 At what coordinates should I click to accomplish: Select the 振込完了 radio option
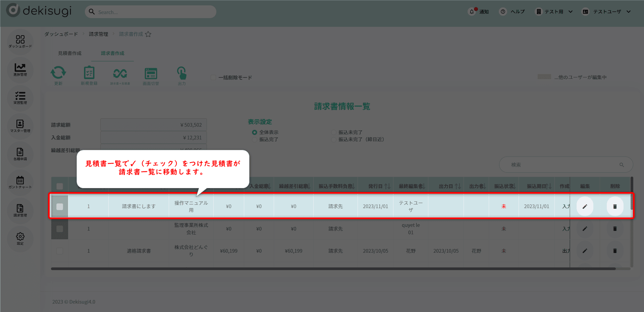pyautogui.click(x=255, y=139)
